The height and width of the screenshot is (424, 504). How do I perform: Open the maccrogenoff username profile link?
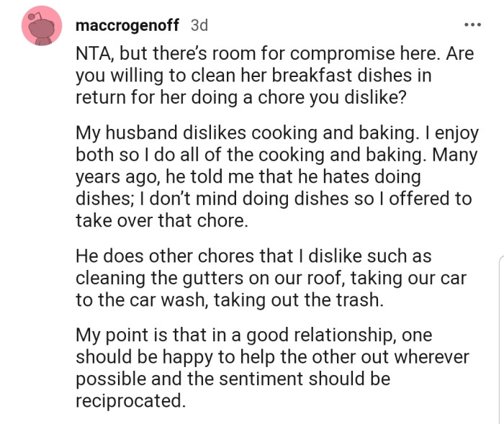pos(127,26)
